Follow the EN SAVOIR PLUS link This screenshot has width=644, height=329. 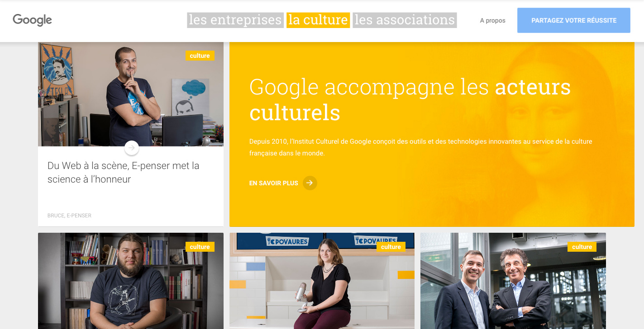coord(274,183)
